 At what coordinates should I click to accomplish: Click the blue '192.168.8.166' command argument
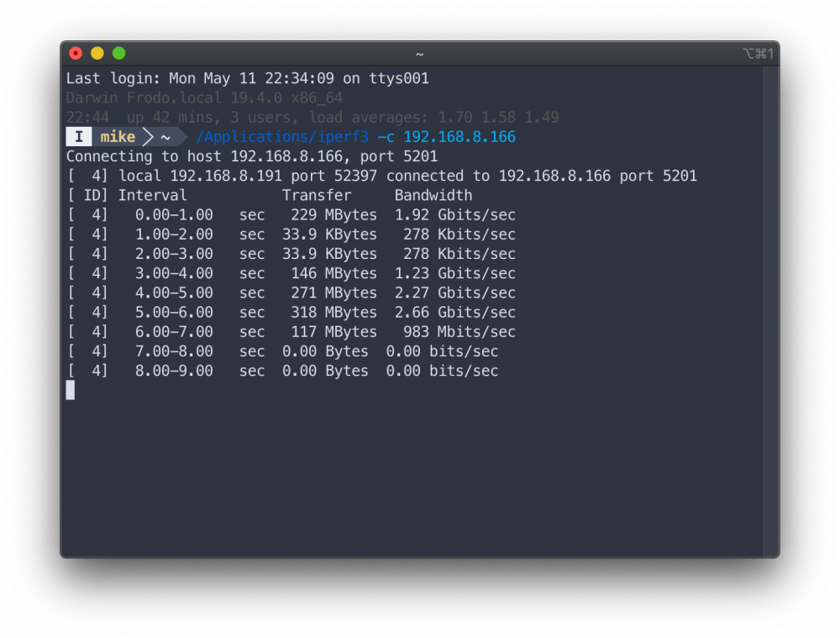coord(459,137)
